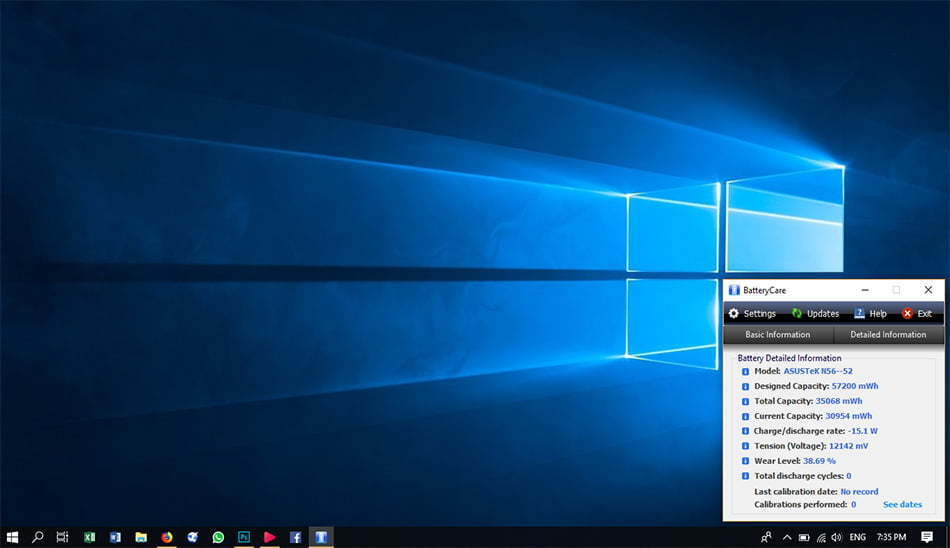The image size is (950, 548).
Task: Close the BatteryCare window
Action: coord(928,290)
